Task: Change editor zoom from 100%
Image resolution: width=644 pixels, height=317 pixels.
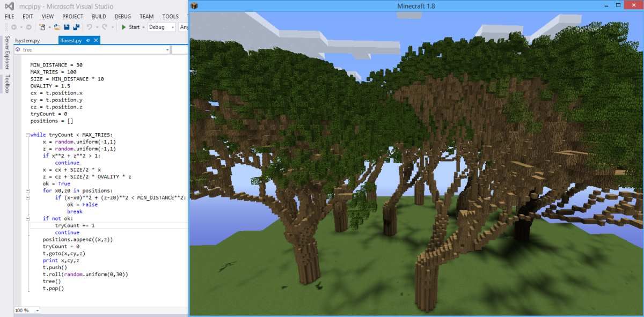Action: (24, 310)
